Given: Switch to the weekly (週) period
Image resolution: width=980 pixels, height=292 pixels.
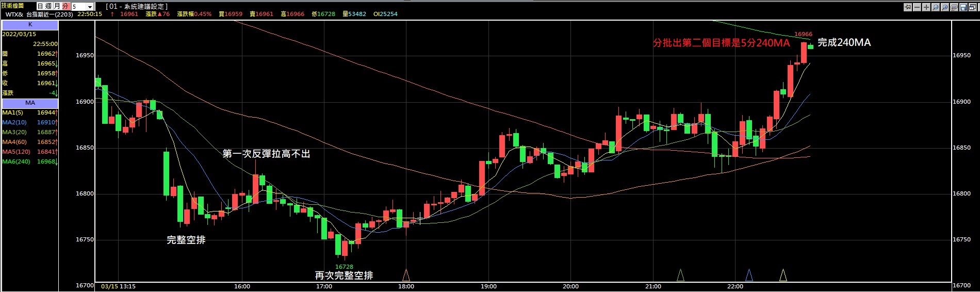Looking at the screenshot, I should pos(48,6).
